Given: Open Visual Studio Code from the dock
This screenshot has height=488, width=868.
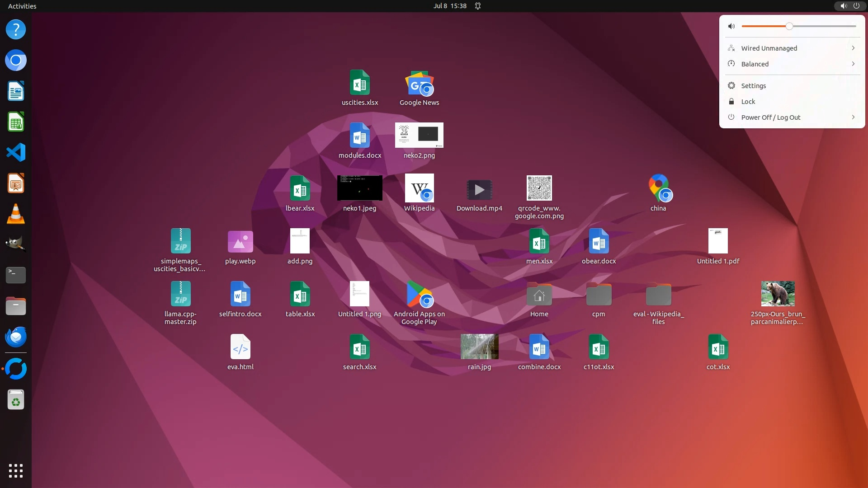Looking at the screenshot, I should click(x=16, y=153).
